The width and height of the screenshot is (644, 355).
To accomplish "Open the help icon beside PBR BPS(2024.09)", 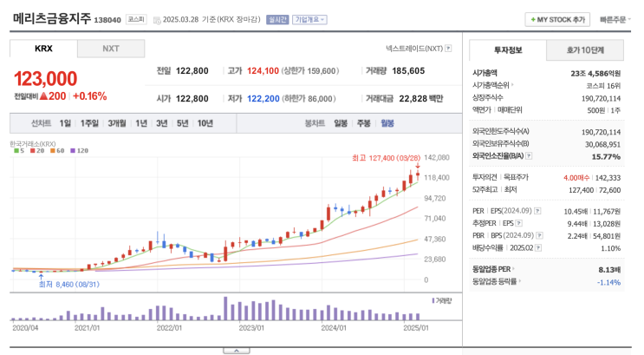I will 540,236.
